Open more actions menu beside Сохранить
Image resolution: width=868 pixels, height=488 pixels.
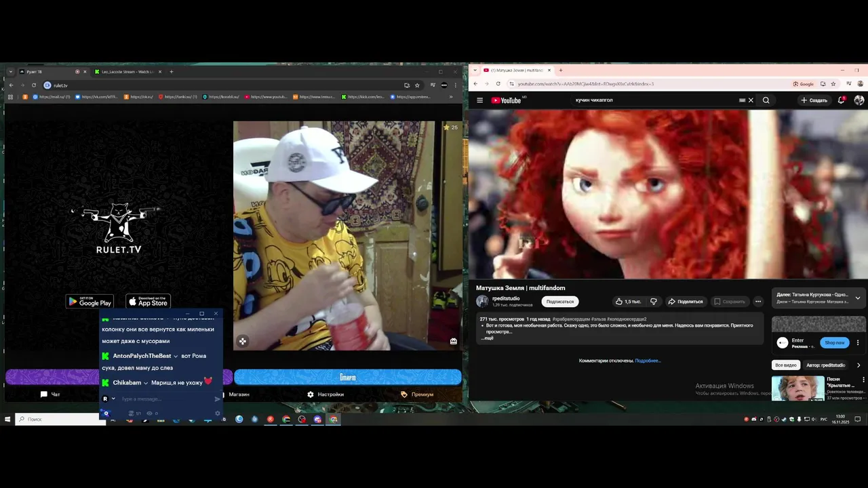[758, 302]
